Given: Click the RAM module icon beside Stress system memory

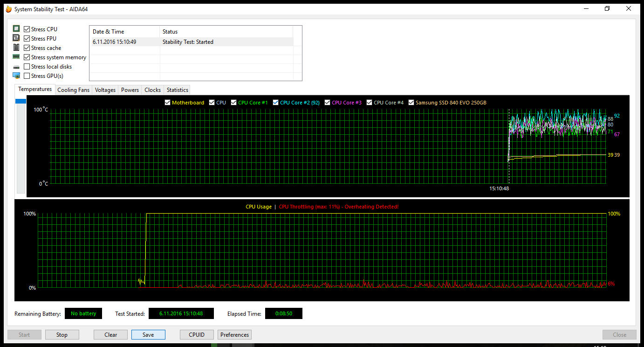Looking at the screenshot, I should 16,57.
